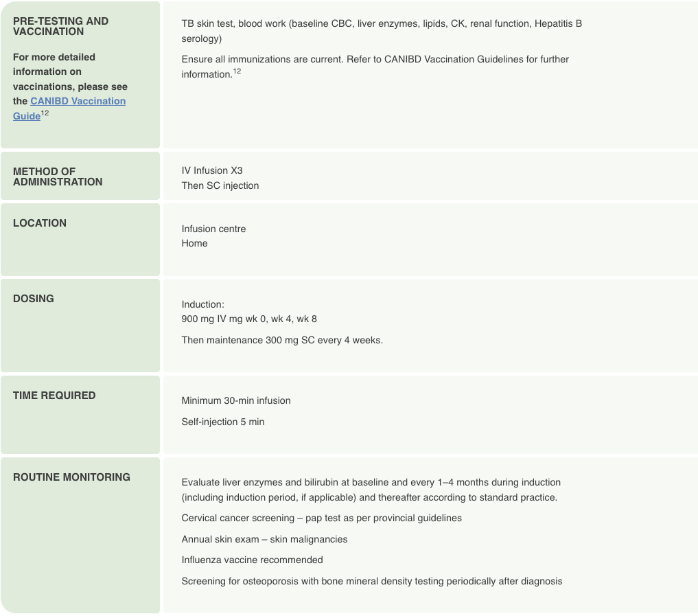Click the "900 mg IV" induction dose line
This screenshot has width=698, height=616.
pos(249,319)
